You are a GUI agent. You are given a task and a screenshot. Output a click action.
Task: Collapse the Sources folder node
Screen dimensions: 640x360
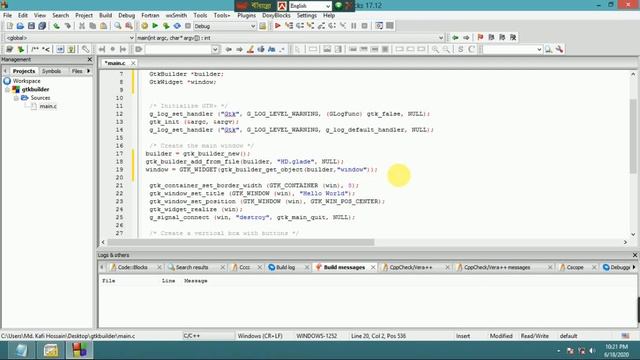click(16, 98)
